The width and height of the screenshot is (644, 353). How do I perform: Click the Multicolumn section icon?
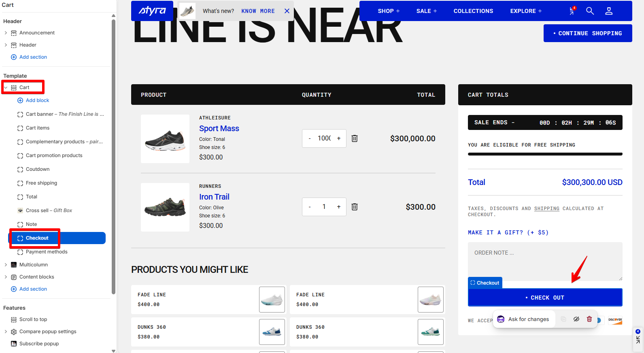click(14, 265)
